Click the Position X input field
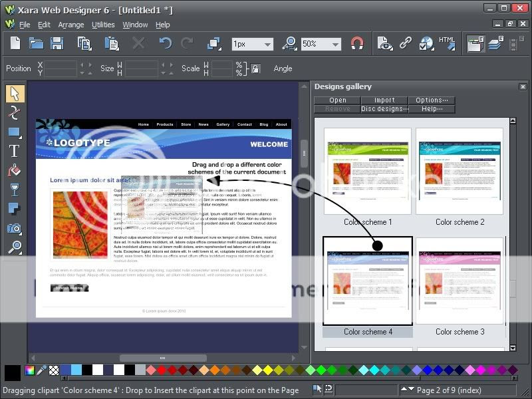This screenshot has height=399, width=532. [61, 65]
